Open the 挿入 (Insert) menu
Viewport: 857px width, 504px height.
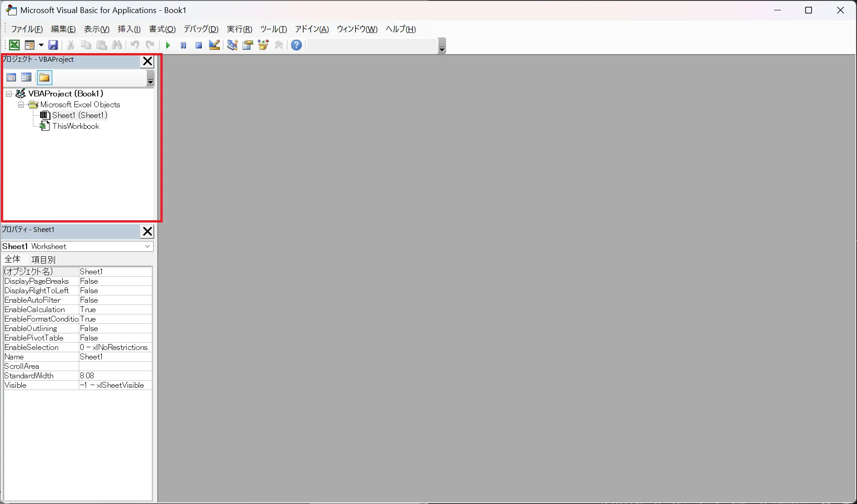129,29
